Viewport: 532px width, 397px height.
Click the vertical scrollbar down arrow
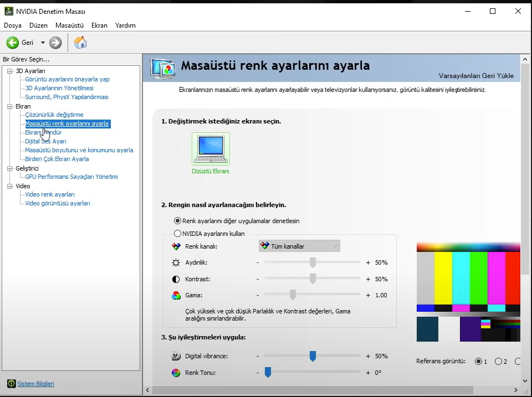(x=525, y=381)
